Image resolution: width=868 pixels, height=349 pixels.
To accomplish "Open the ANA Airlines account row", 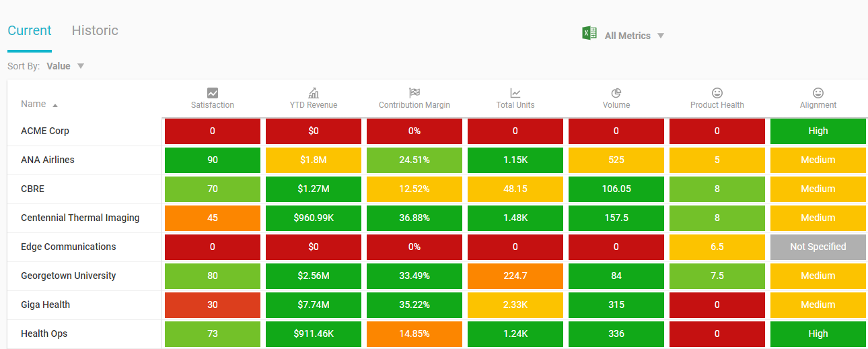I will tap(48, 160).
